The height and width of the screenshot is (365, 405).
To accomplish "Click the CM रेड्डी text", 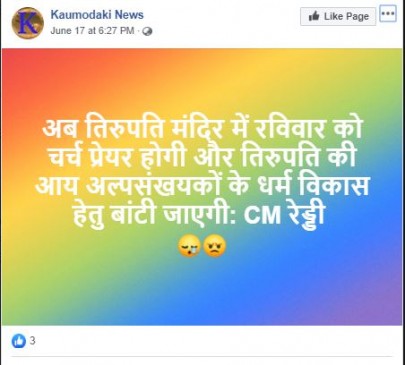I will (x=284, y=215).
